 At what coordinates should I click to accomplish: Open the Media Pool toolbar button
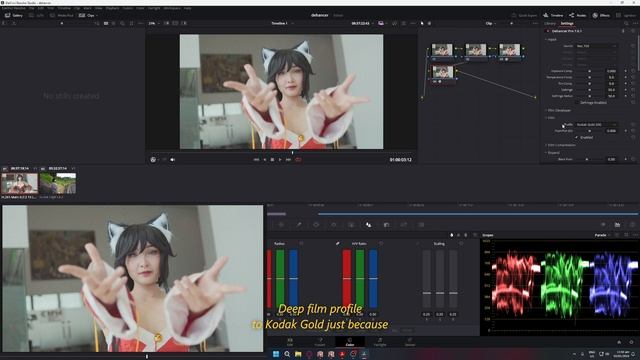coord(63,15)
